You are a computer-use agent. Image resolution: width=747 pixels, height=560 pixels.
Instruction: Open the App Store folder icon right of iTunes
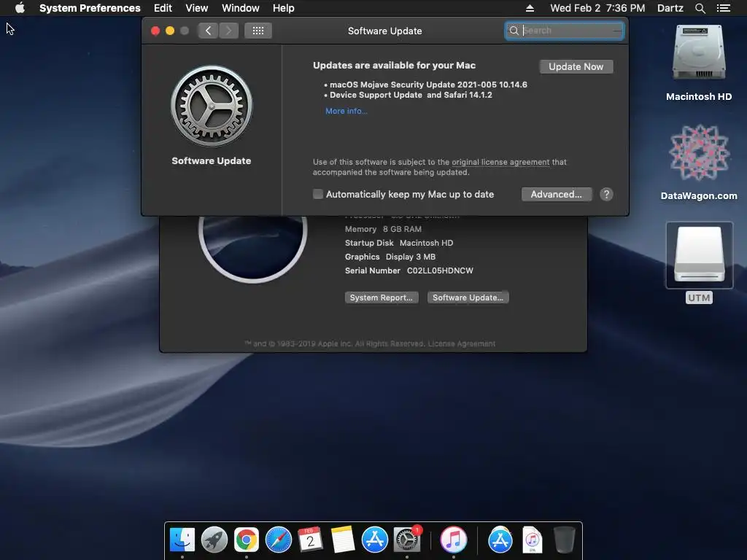click(x=500, y=540)
